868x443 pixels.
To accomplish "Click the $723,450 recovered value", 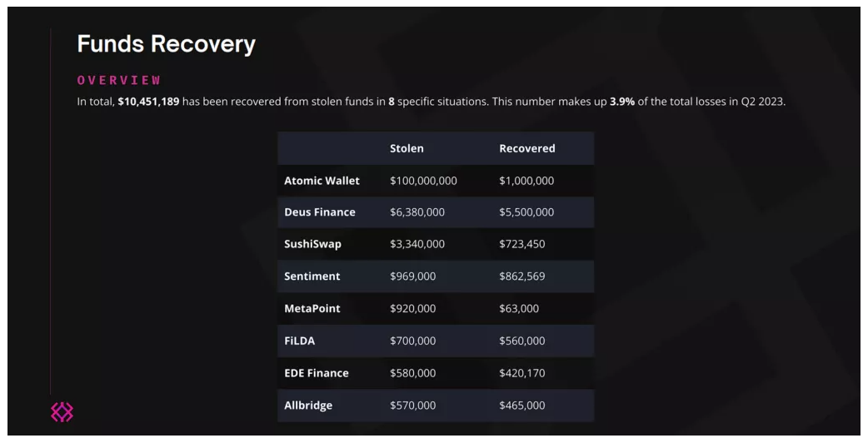I will point(522,244).
